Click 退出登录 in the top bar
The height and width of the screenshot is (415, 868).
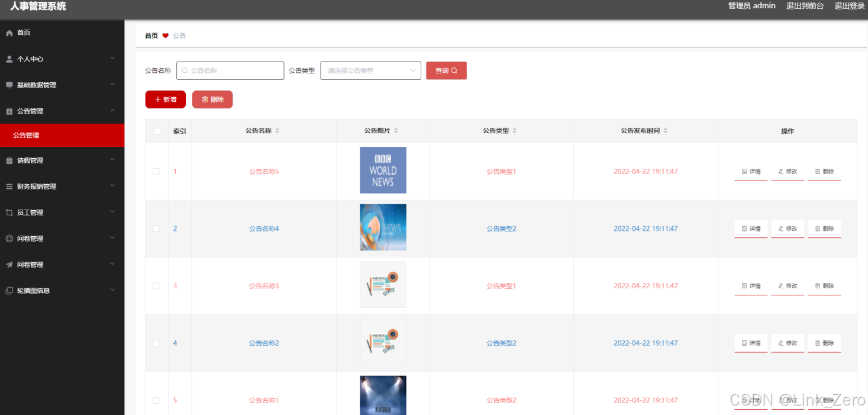(x=850, y=6)
